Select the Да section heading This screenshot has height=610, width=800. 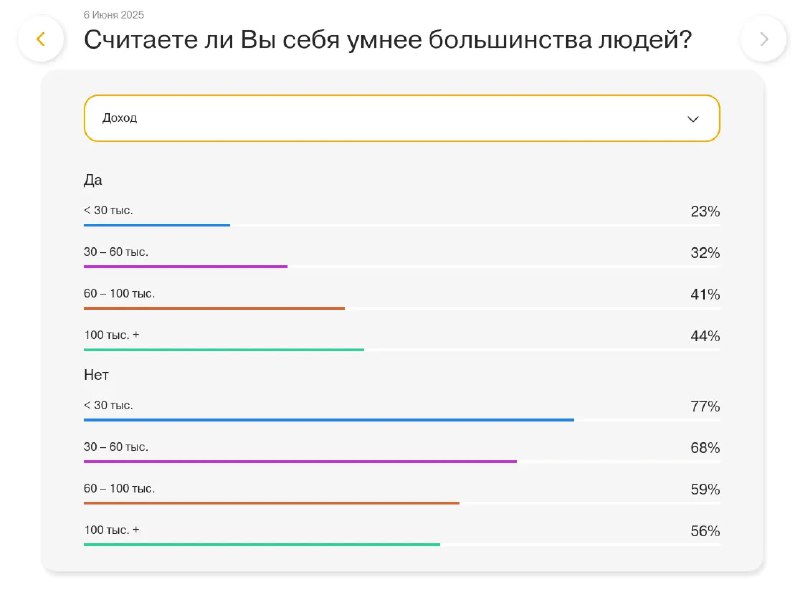[93, 180]
